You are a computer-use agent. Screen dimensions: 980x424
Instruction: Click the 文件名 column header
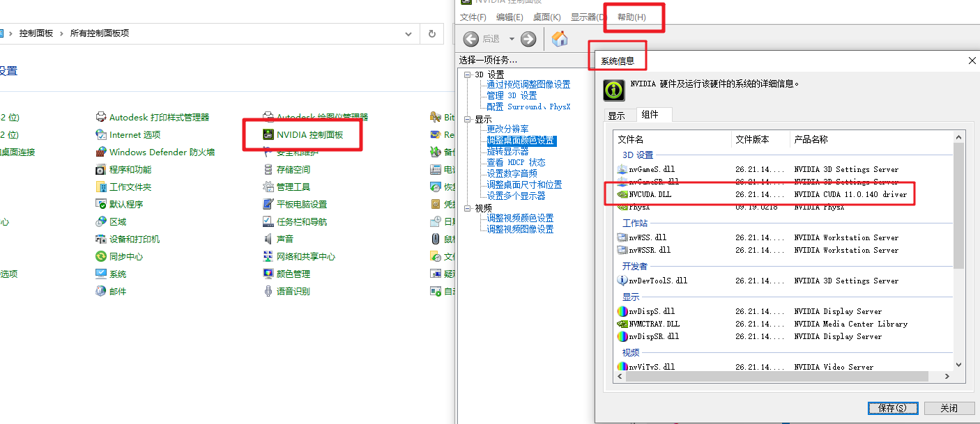673,139
